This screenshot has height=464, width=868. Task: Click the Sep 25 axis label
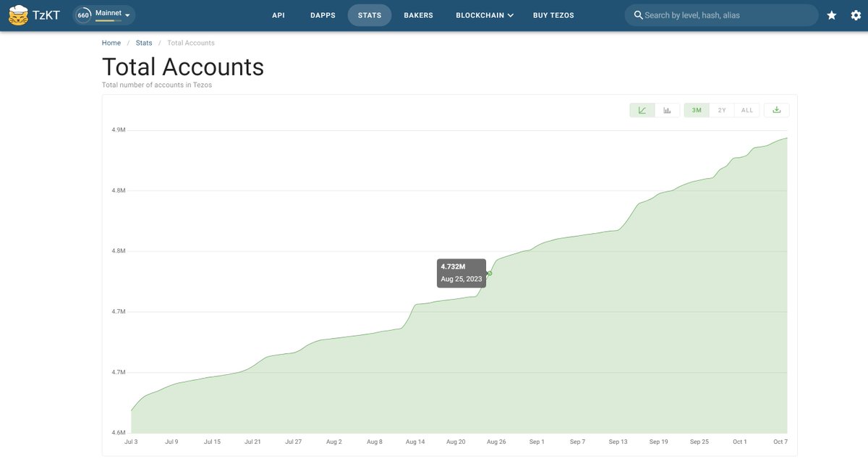point(699,441)
